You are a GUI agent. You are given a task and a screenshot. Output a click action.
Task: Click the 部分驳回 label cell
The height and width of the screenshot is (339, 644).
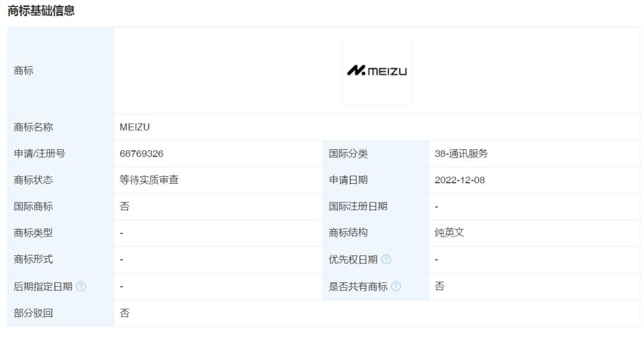pyautogui.click(x=61, y=313)
